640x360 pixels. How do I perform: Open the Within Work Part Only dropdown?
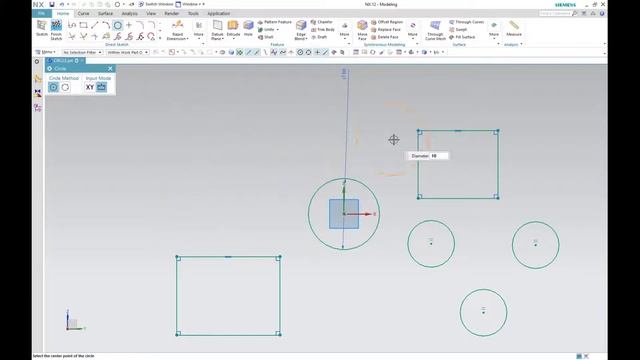click(x=127, y=52)
